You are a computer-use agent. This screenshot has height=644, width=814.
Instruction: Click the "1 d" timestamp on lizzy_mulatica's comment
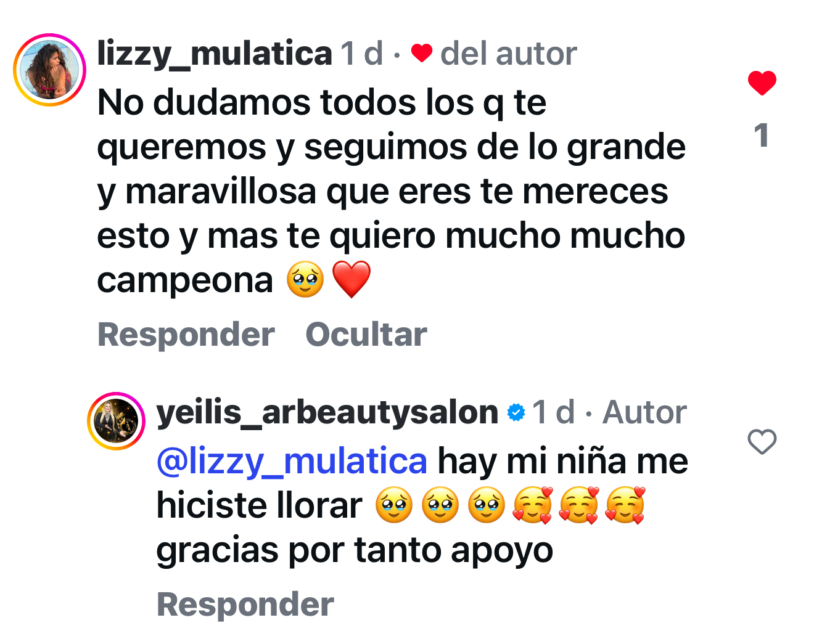coord(363,54)
